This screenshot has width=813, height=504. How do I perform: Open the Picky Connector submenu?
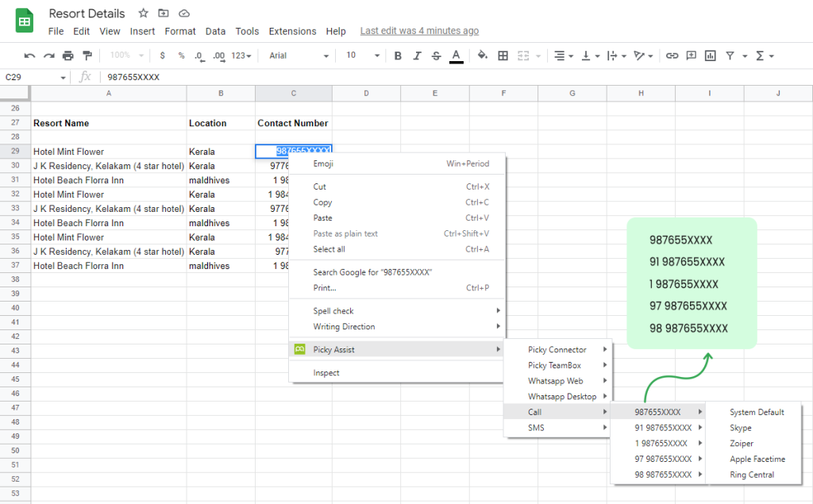[557, 349]
